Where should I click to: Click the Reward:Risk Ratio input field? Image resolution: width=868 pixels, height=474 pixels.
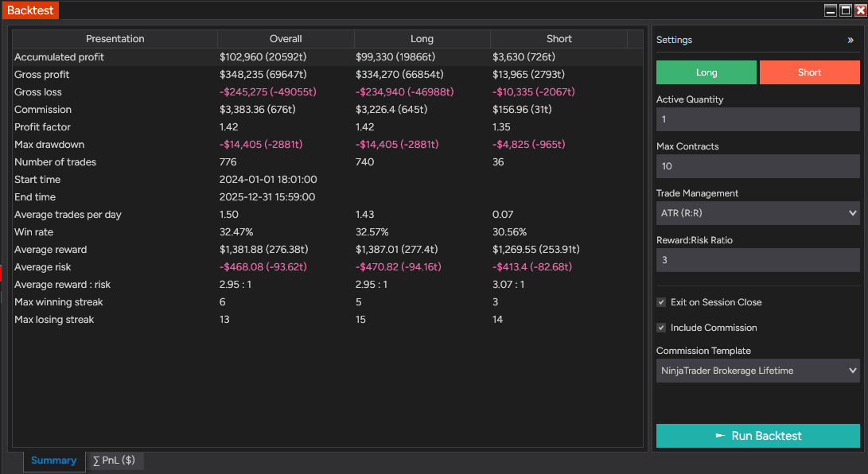coord(758,260)
